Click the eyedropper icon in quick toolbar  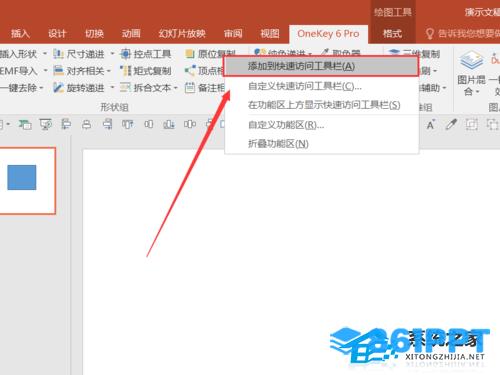pos(451,124)
